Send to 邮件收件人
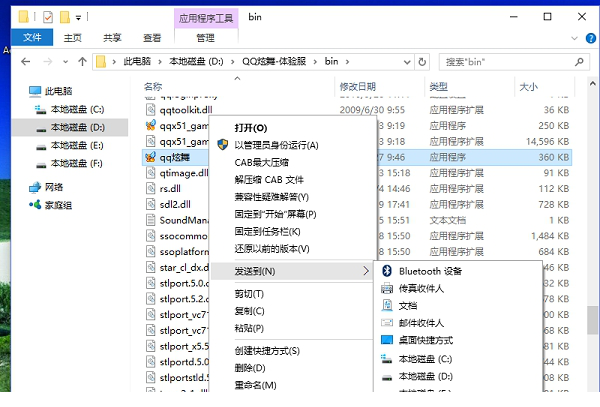600x407 pixels. tap(458, 323)
